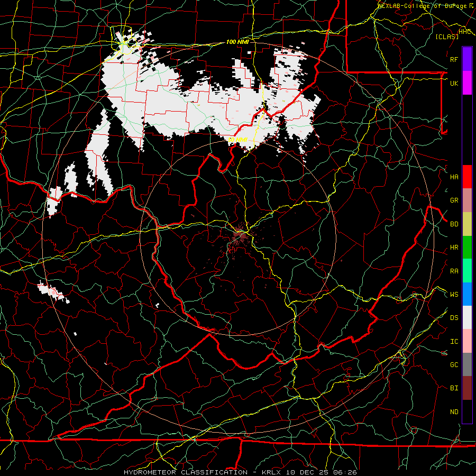Select the 'BD' legend label
This screenshot has width=476, height=476.
point(454,224)
